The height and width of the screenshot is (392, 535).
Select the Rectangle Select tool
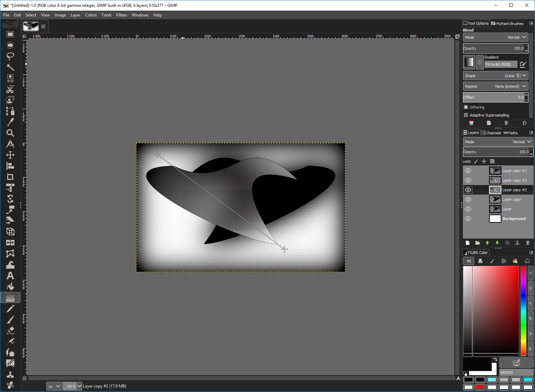(x=10, y=34)
